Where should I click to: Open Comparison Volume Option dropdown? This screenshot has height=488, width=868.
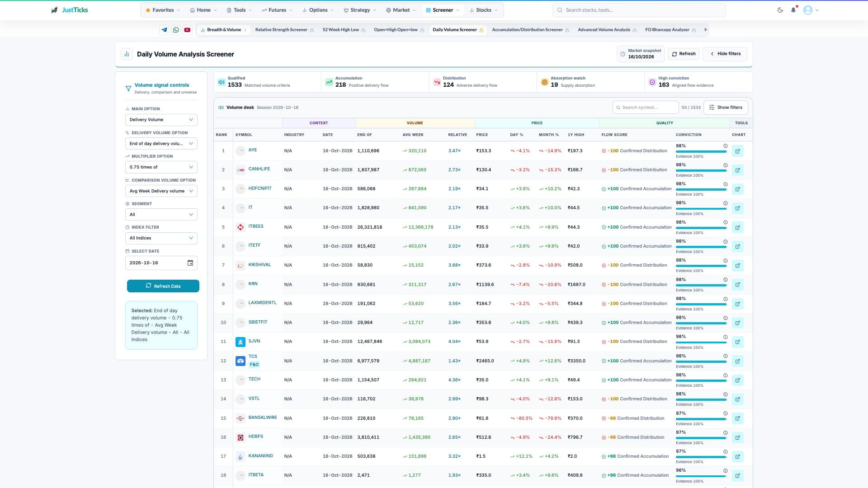click(161, 191)
